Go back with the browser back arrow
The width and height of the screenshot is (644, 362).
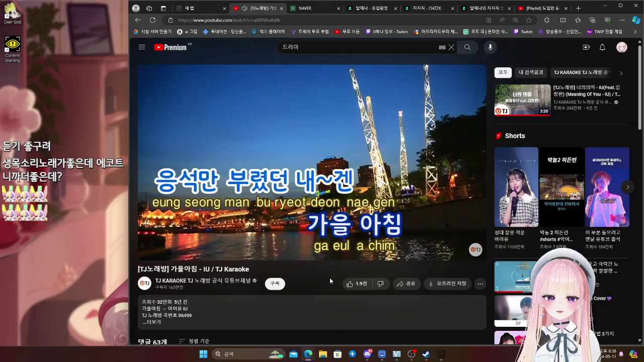tap(138, 20)
